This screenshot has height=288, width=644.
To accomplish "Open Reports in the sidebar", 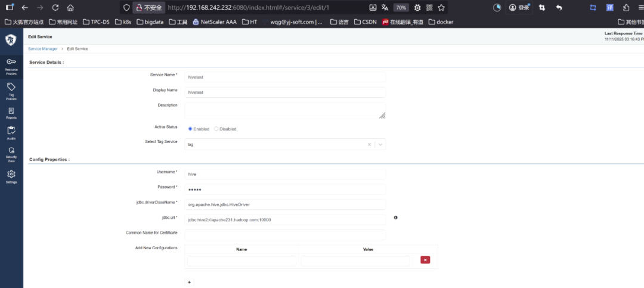I will tap(11, 113).
